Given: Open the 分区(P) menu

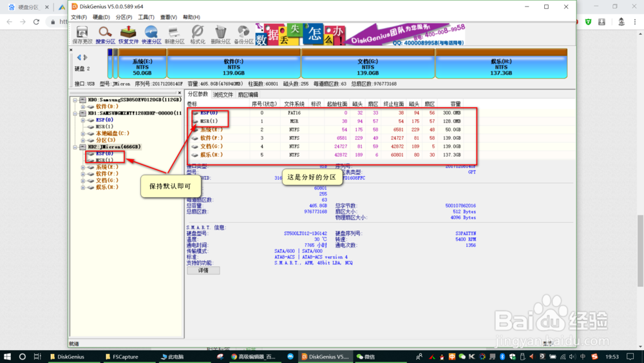Looking at the screenshot, I should (x=124, y=17).
